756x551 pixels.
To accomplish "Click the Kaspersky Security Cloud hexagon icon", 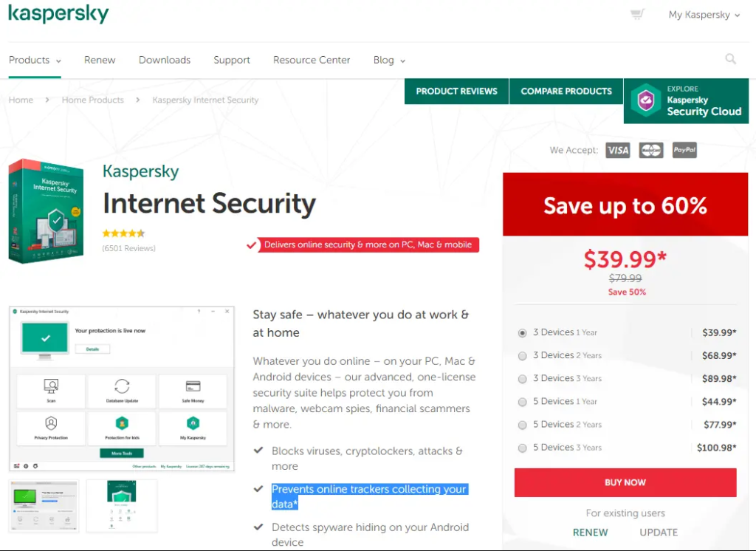I will tap(645, 100).
